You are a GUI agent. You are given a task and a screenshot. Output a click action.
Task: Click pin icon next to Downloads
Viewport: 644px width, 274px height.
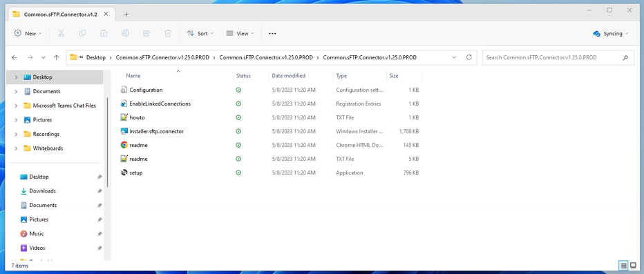100,191
